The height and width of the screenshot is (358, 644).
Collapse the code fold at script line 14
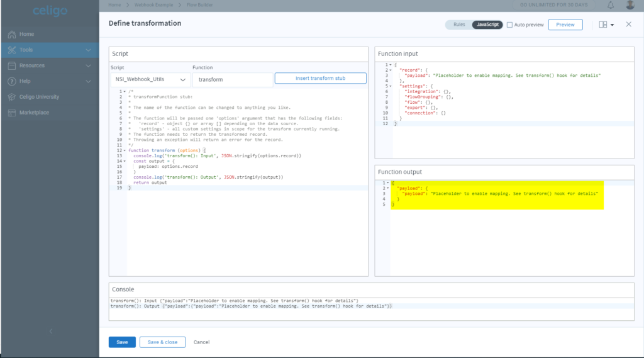tap(125, 161)
